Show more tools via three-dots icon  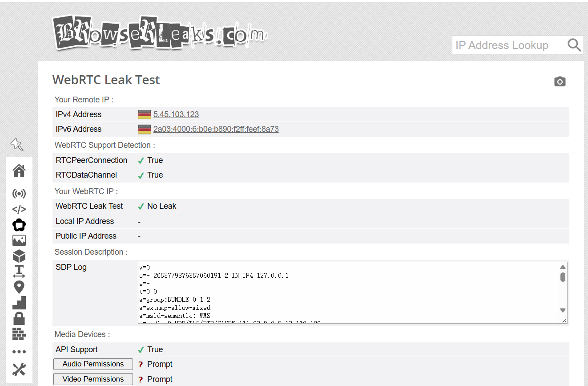click(x=19, y=352)
